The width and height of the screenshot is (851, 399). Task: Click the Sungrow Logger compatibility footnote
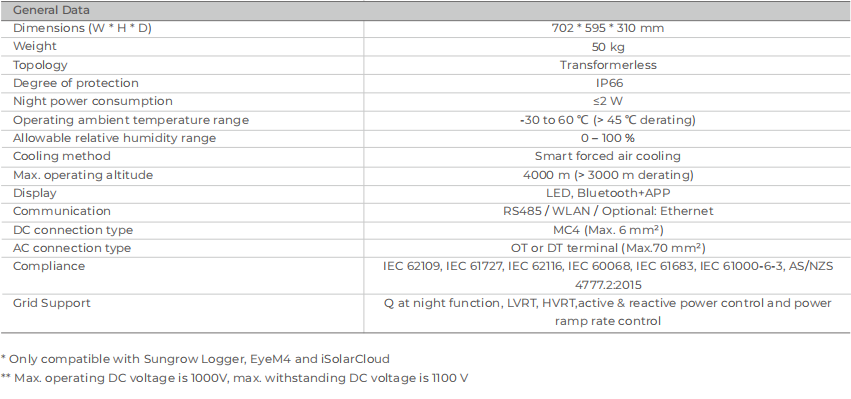click(195, 359)
